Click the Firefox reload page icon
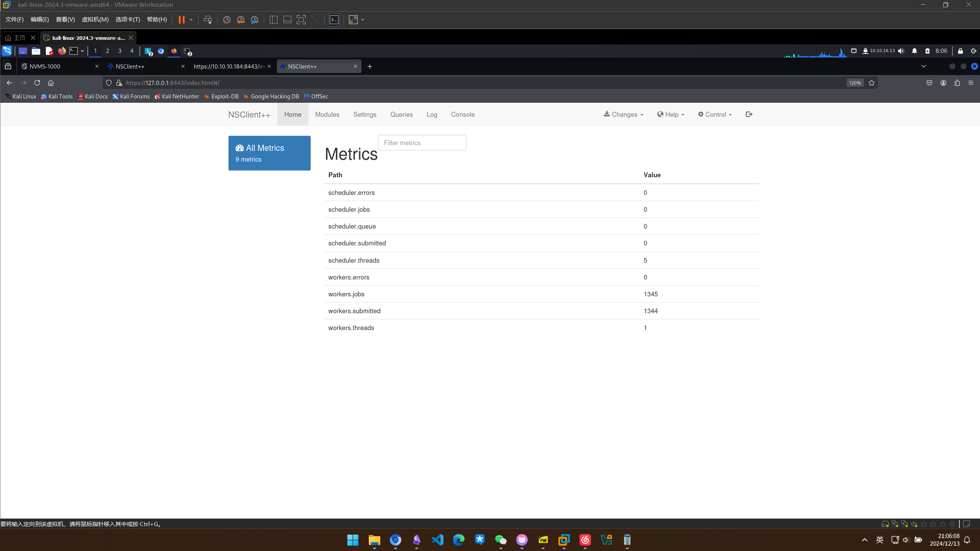 pos(37,83)
